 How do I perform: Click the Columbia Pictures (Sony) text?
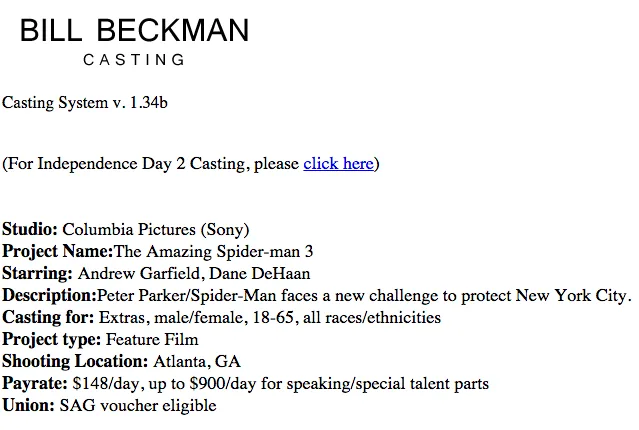156,230
